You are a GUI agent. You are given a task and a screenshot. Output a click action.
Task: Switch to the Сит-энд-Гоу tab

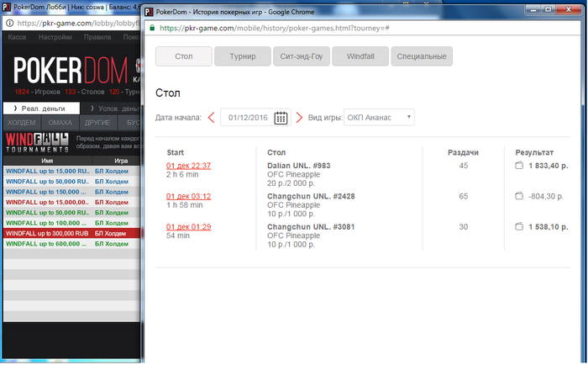pos(302,56)
